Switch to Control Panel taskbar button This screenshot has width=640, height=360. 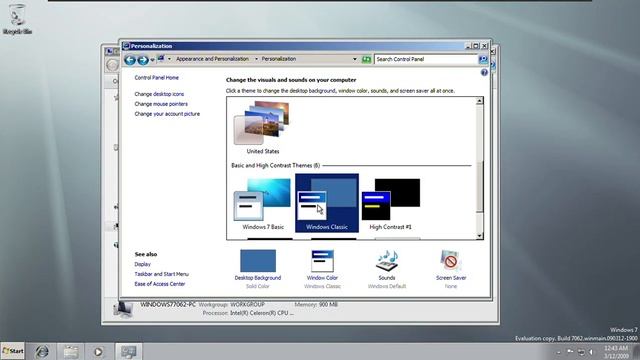tap(129, 351)
